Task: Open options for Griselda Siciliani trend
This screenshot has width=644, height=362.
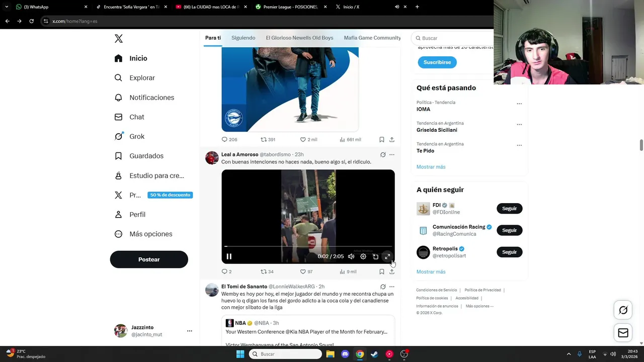Action: tap(519, 124)
